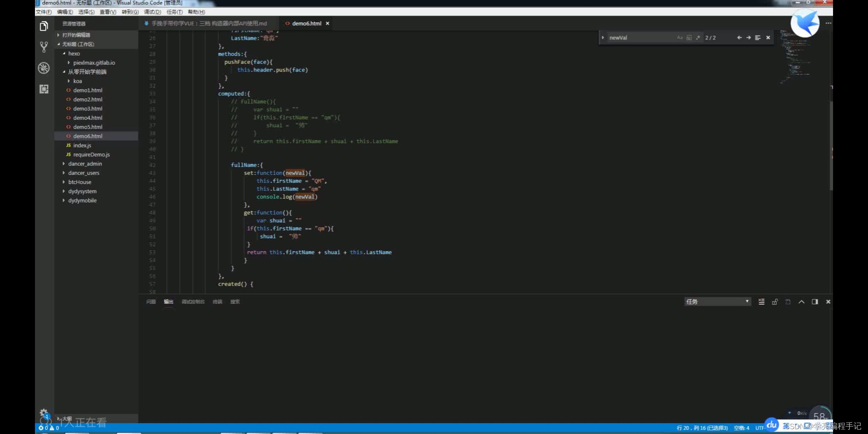Collapse the 从零开始学前端 folder
The image size is (868, 434).
coord(96,72)
